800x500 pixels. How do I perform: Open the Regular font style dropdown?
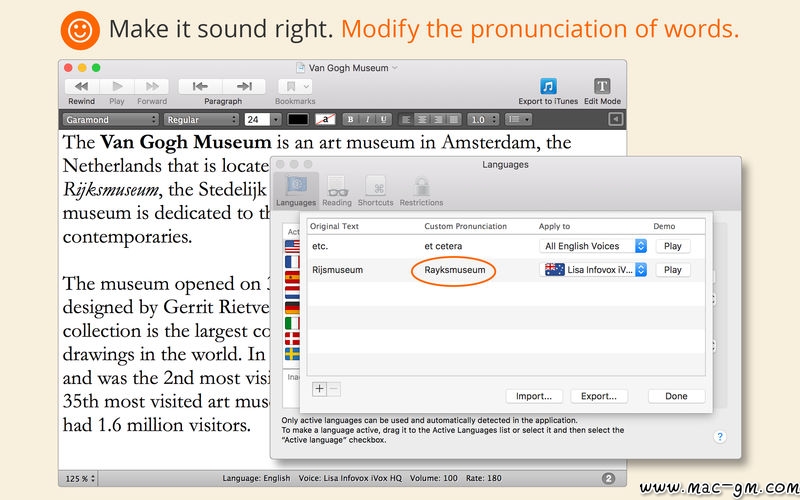tap(201, 119)
